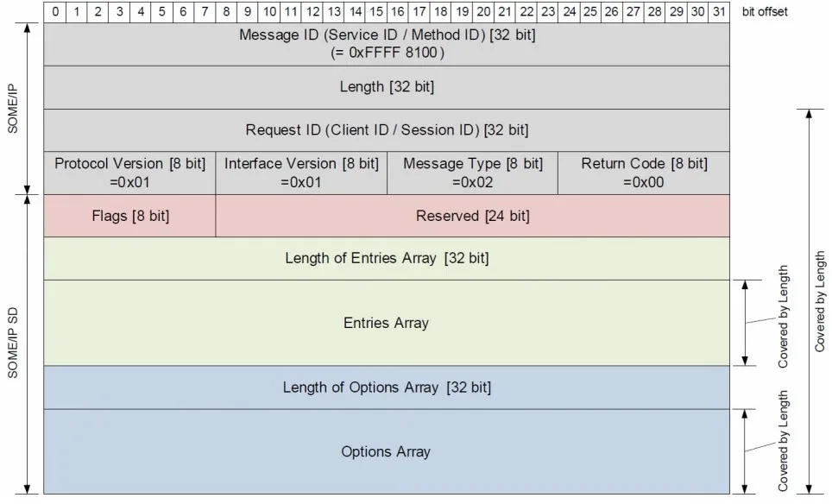Click the Message ID field block
832x504 pixels.
click(x=386, y=44)
